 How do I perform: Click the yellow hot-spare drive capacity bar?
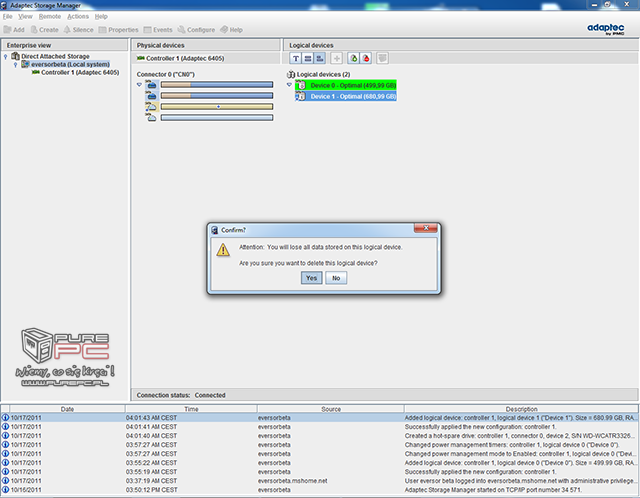click(217, 107)
